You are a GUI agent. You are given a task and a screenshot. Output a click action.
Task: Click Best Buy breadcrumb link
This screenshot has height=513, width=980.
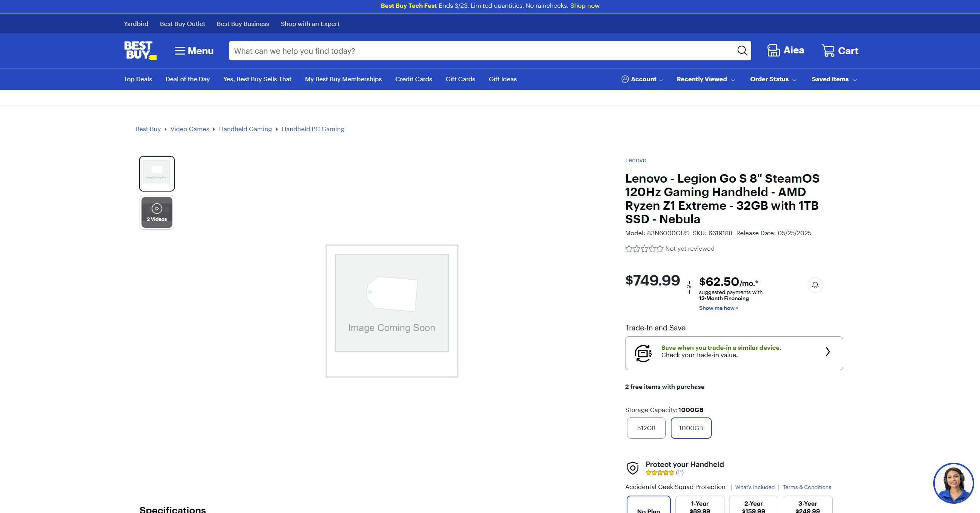click(148, 129)
